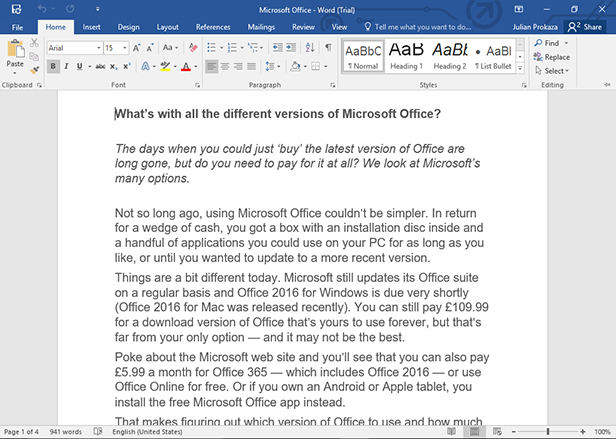Screen dimensions: 616x439
Task: Expand the Styles gallery More arrow
Action: pos(520,68)
